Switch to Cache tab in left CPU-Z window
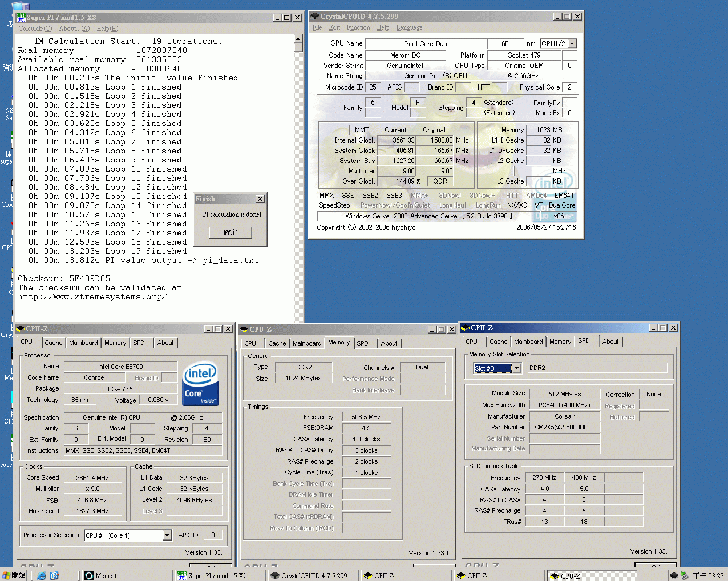This screenshot has width=728, height=581. pyautogui.click(x=54, y=343)
